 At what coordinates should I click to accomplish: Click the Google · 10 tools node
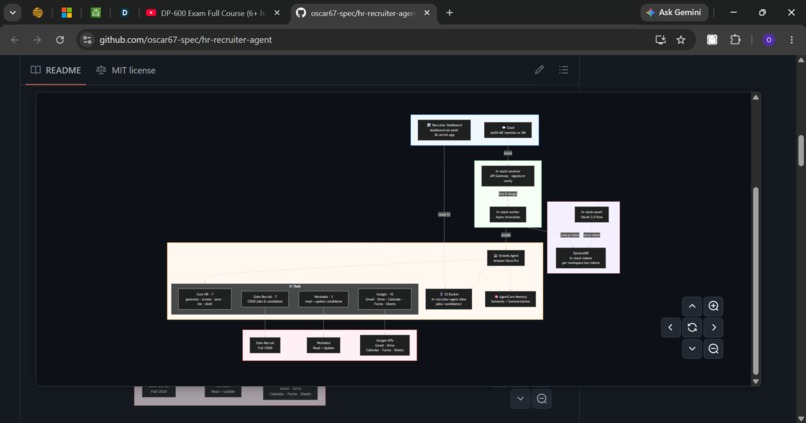pos(384,299)
